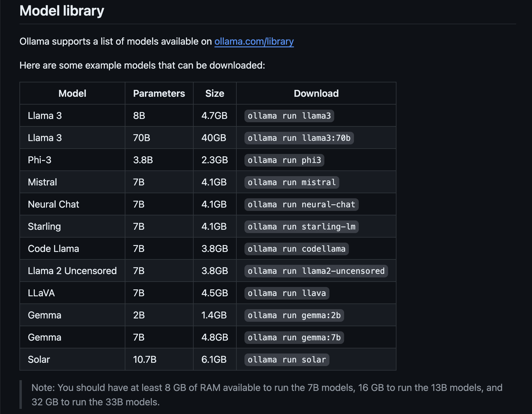Select the 'ollama run gemma:7b' command

[294, 338]
